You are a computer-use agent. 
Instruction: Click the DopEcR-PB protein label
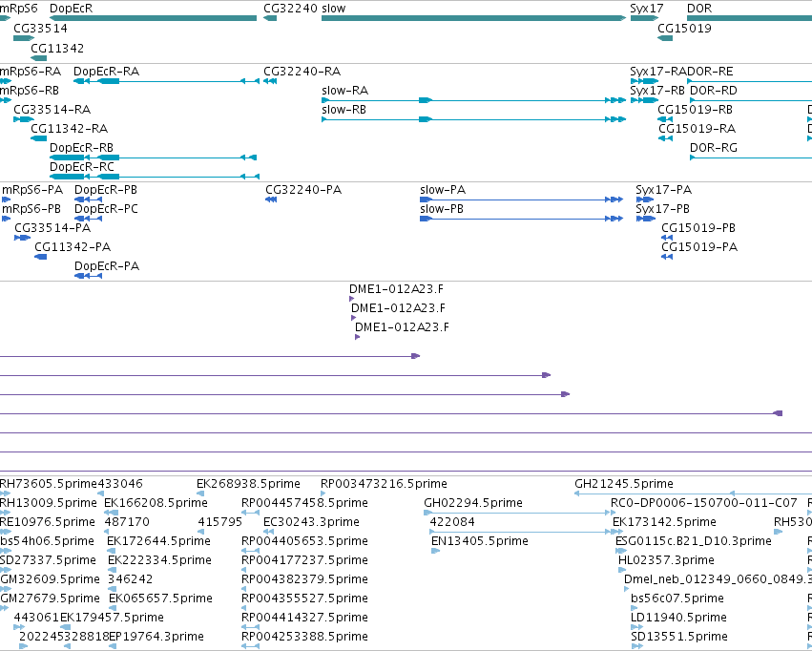click(106, 190)
